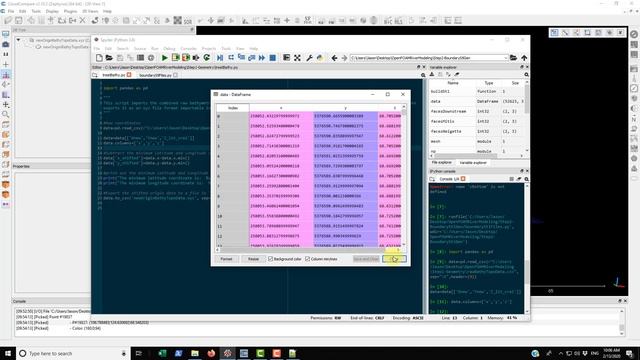This screenshot has width=640, height=360.
Task: Open working directory path dropdown
Action: (x=506, y=58)
